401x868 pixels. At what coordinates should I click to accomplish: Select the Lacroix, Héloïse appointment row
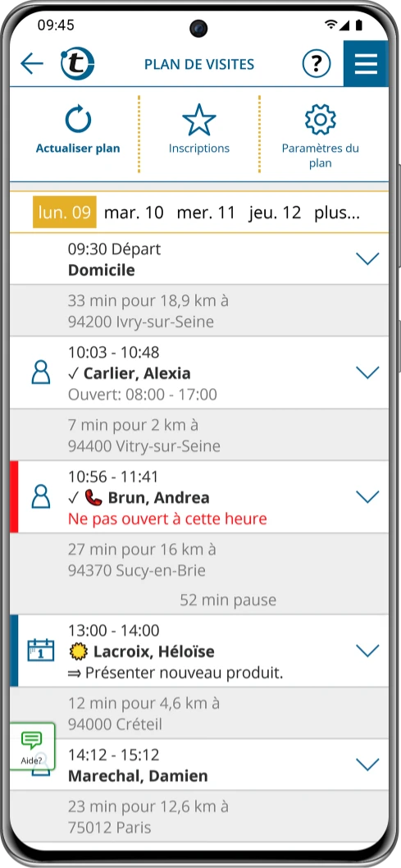click(199, 651)
